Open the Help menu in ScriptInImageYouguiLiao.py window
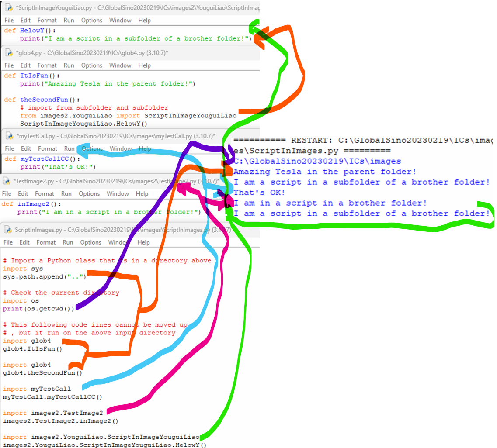Screen dimensions: 497x448 (x=144, y=20)
